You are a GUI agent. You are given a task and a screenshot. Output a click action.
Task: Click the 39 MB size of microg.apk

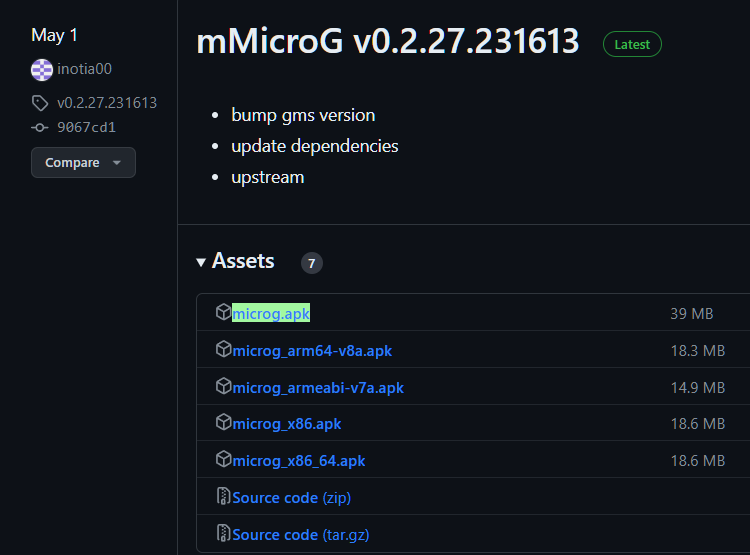pyautogui.click(x=692, y=314)
